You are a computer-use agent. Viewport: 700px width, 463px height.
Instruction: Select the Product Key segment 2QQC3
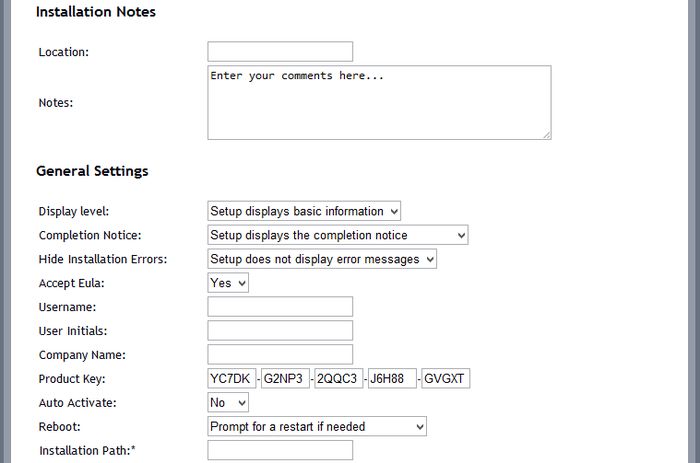[338, 379]
